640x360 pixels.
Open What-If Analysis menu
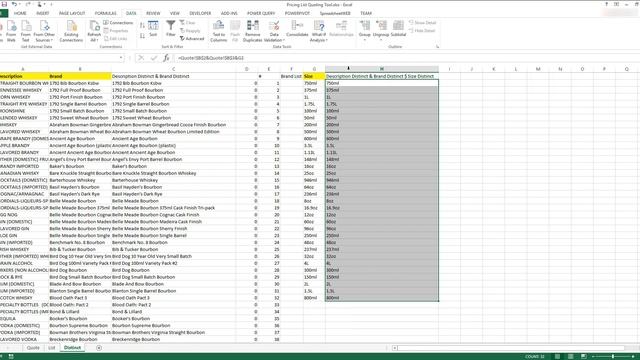(x=318, y=31)
